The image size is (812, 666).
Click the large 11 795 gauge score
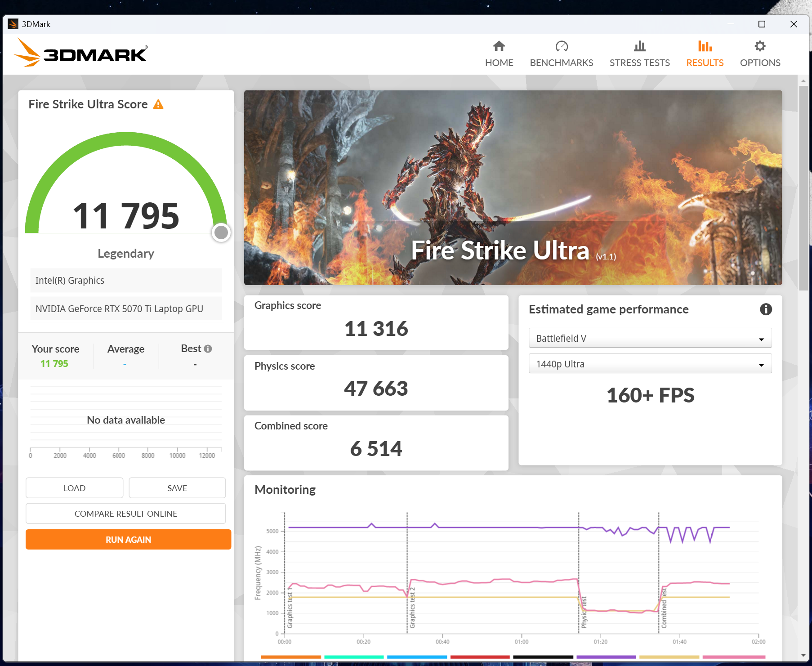126,215
